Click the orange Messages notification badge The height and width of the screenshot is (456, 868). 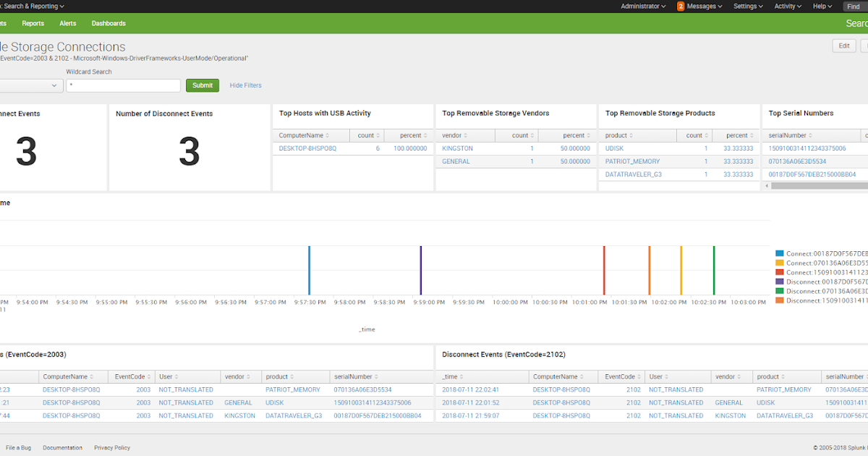tap(681, 6)
